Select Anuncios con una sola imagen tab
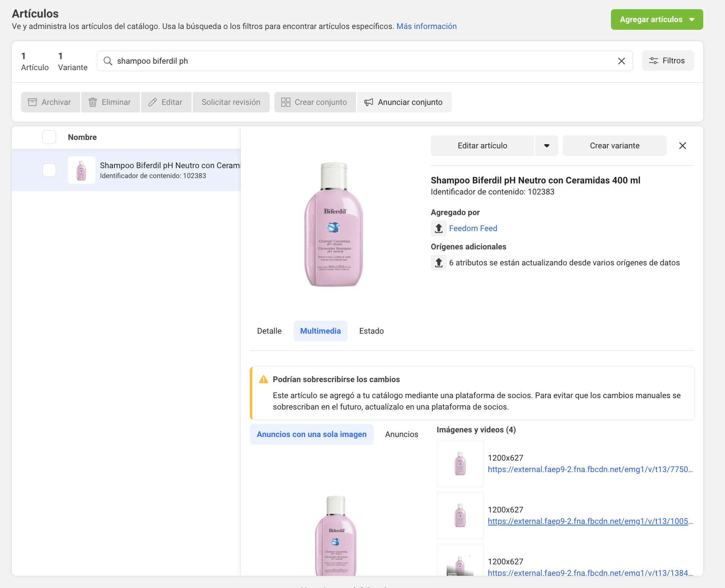The height and width of the screenshot is (588, 725). point(311,434)
